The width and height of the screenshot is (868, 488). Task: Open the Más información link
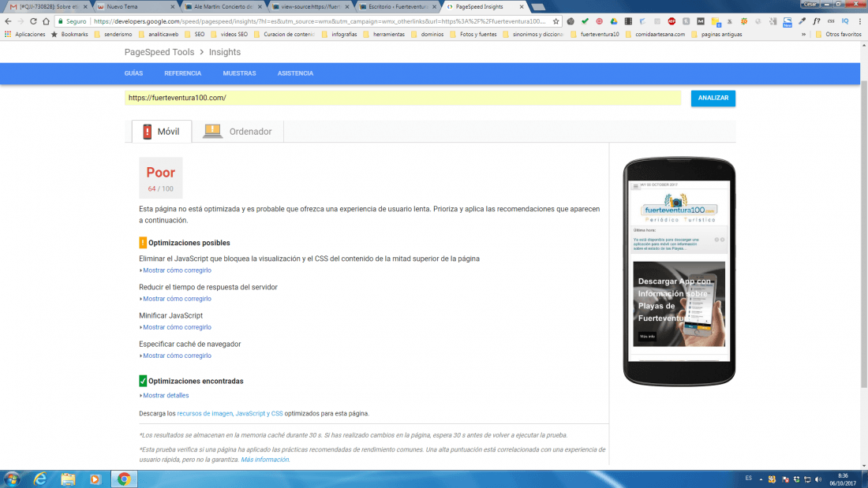(x=265, y=460)
